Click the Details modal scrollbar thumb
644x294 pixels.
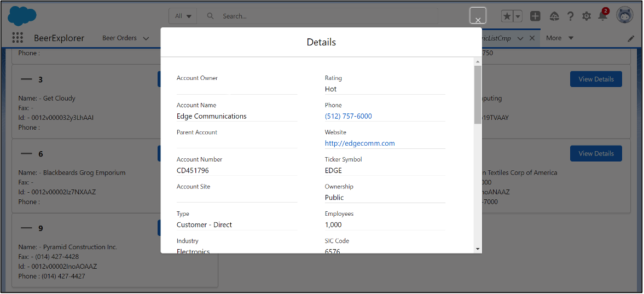(478, 95)
